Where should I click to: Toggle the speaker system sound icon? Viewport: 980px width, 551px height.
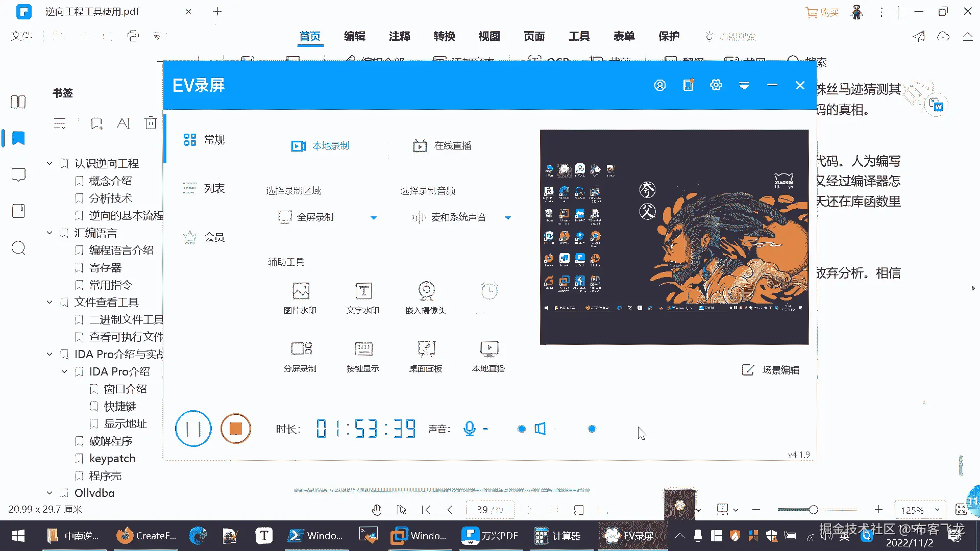click(x=540, y=429)
